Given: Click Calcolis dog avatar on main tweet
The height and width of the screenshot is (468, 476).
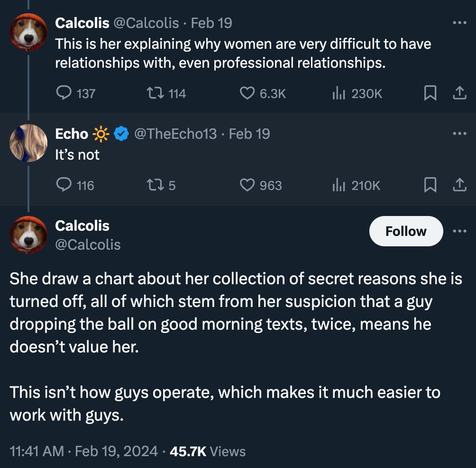Looking at the screenshot, I should (28, 235).
